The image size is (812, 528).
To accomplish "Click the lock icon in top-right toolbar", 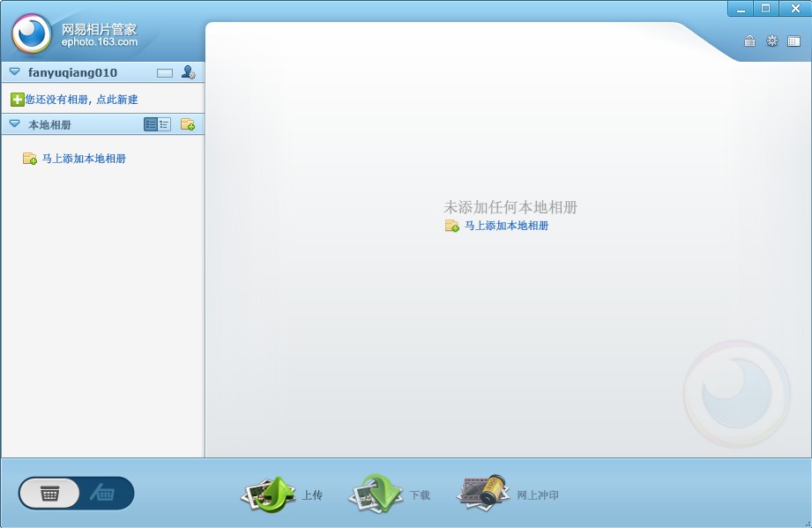I will coord(749,41).
